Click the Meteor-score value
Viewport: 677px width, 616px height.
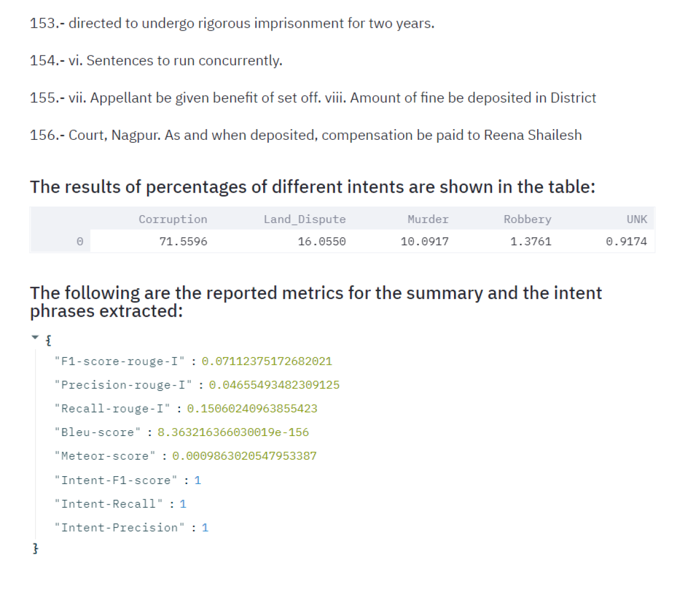[244, 456]
